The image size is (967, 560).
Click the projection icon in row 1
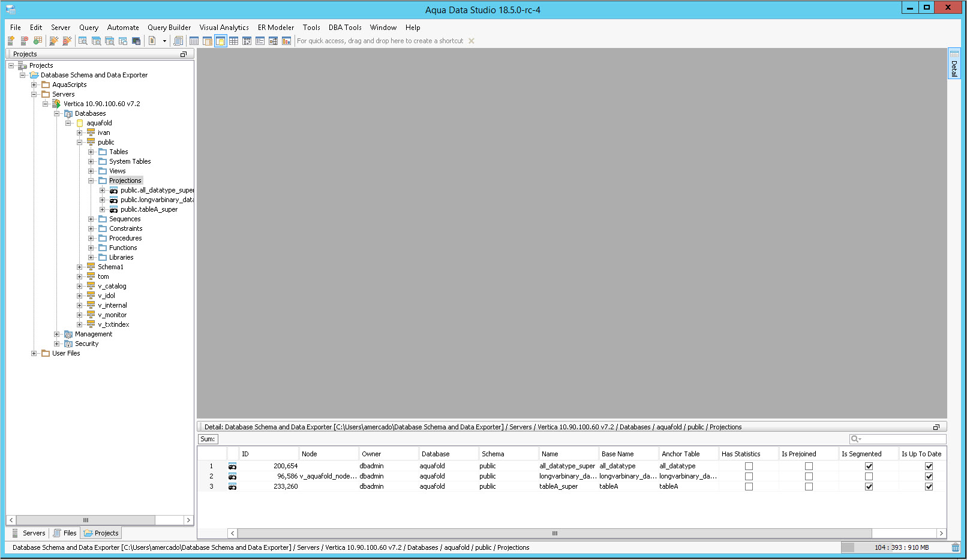232,466
